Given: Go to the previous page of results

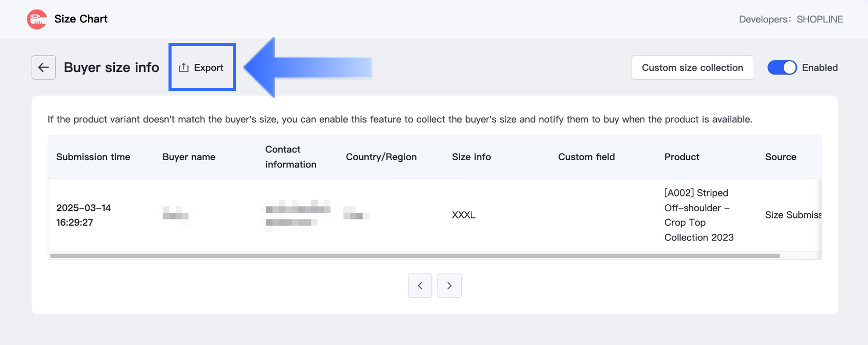Looking at the screenshot, I should [x=420, y=286].
